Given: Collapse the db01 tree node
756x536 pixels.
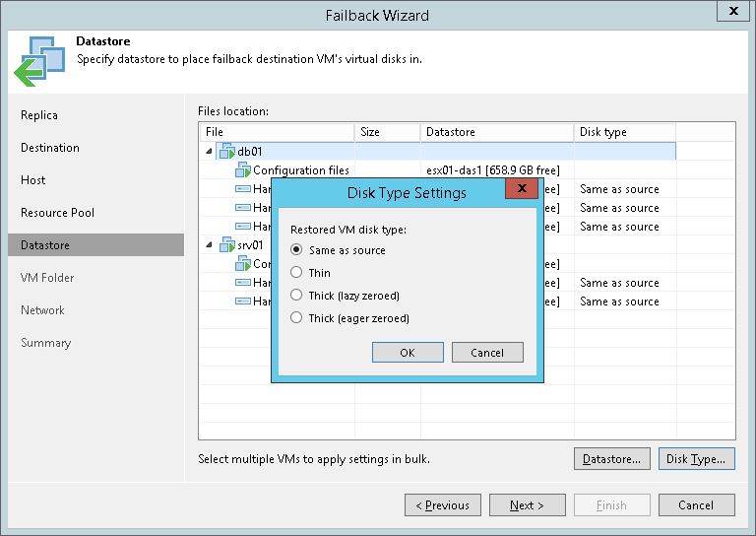Looking at the screenshot, I should pyautogui.click(x=209, y=152).
